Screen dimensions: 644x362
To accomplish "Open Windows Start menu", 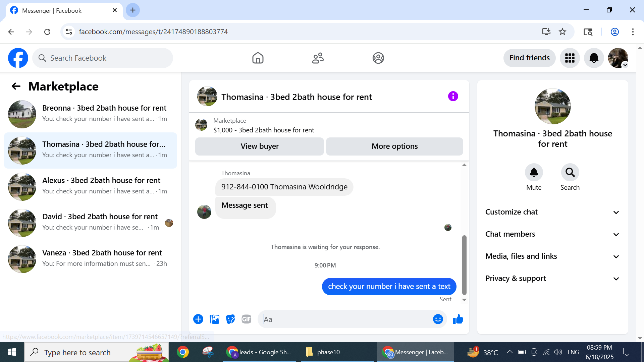I will click(x=12, y=352).
